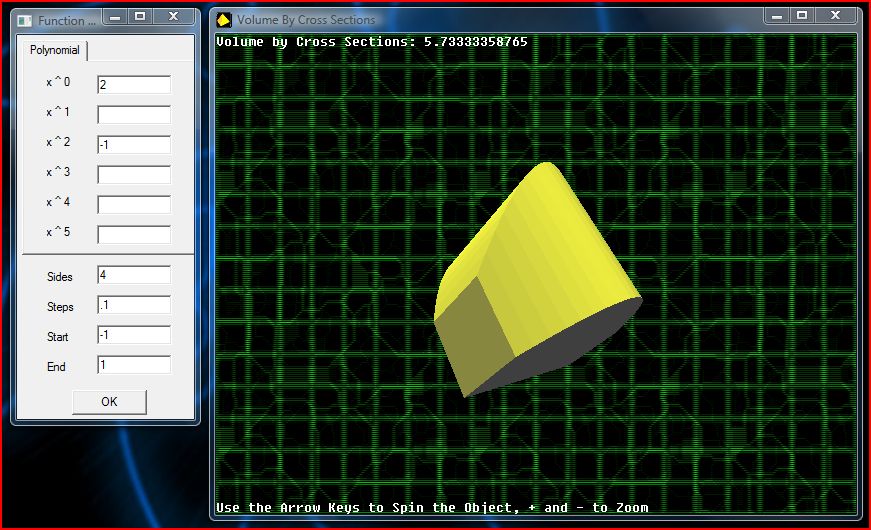
Task: Focus the empty x^4 coefficient field
Action: pyautogui.click(x=134, y=204)
